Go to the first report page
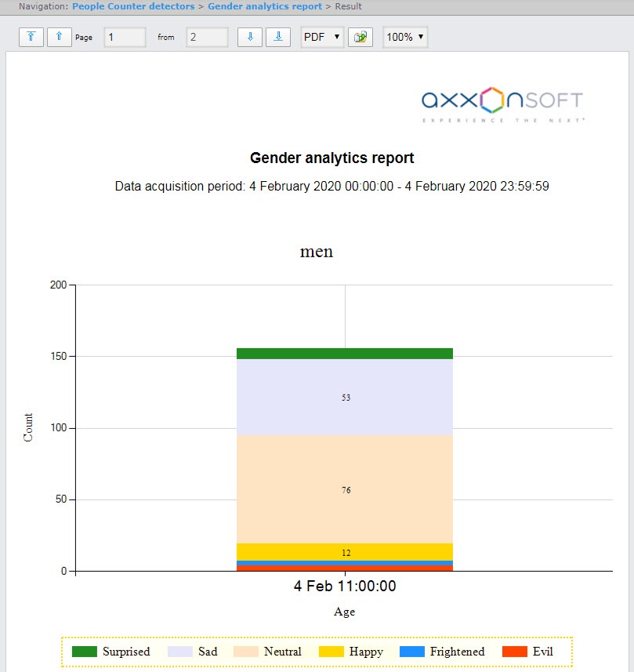The width and height of the screenshot is (634, 672). point(31,37)
